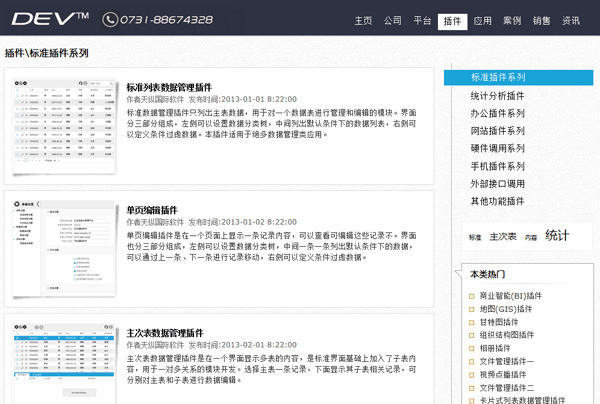The height and width of the screenshot is (404, 600).
Task: Select 办公插件系列 category
Action: [x=497, y=113]
